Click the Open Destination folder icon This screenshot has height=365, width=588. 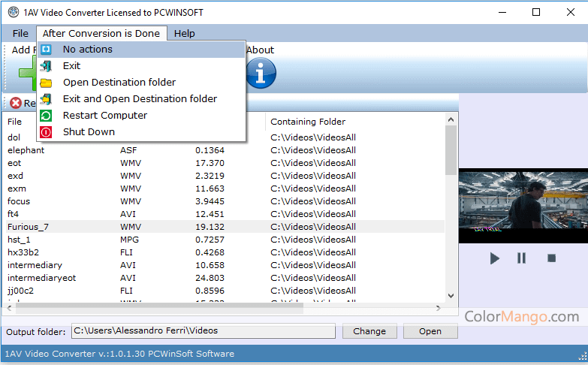(x=47, y=83)
